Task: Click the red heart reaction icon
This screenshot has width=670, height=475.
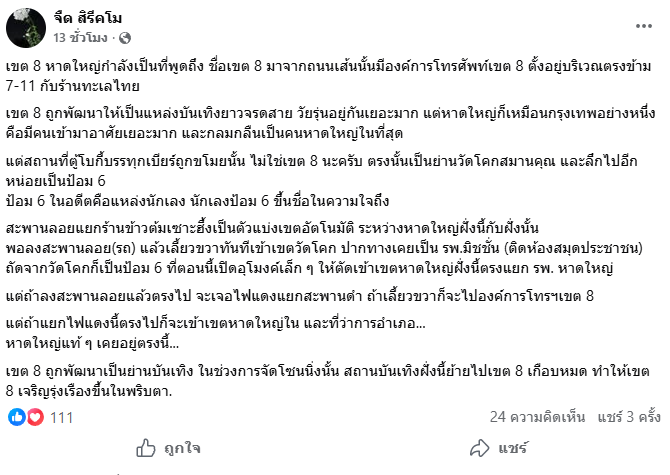Action: click(x=32, y=416)
